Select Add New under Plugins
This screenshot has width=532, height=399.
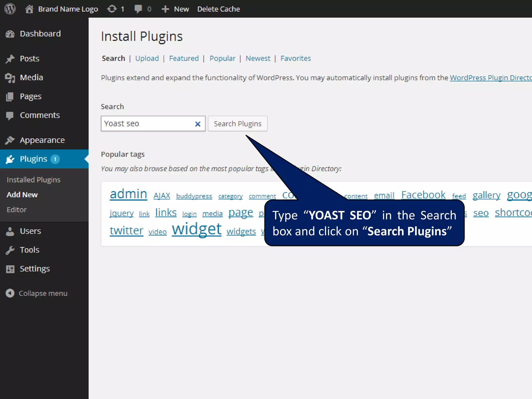22,195
